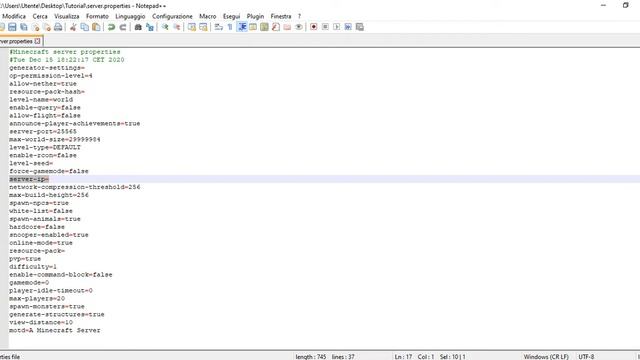Stop macro recording toolbar icon

coord(325,27)
